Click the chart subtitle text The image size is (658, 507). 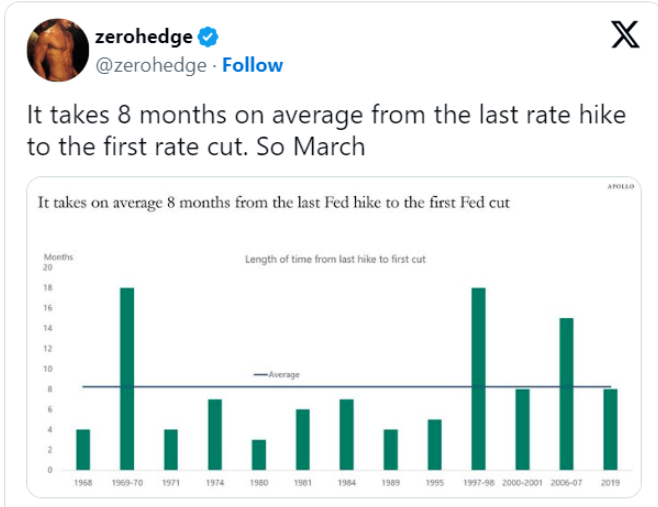point(335,260)
